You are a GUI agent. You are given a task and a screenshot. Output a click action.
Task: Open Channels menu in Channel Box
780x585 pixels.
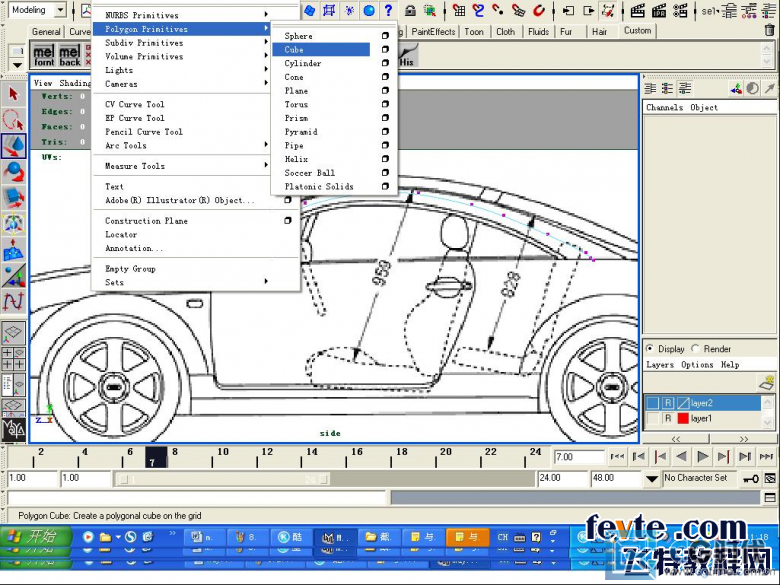pyautogui.click(x=664, y=107)
